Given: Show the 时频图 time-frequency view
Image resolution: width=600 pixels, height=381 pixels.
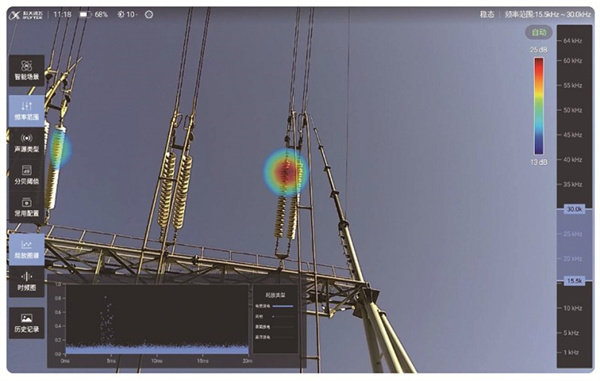Looking at the screenshot, I should (x=26, y=282).
